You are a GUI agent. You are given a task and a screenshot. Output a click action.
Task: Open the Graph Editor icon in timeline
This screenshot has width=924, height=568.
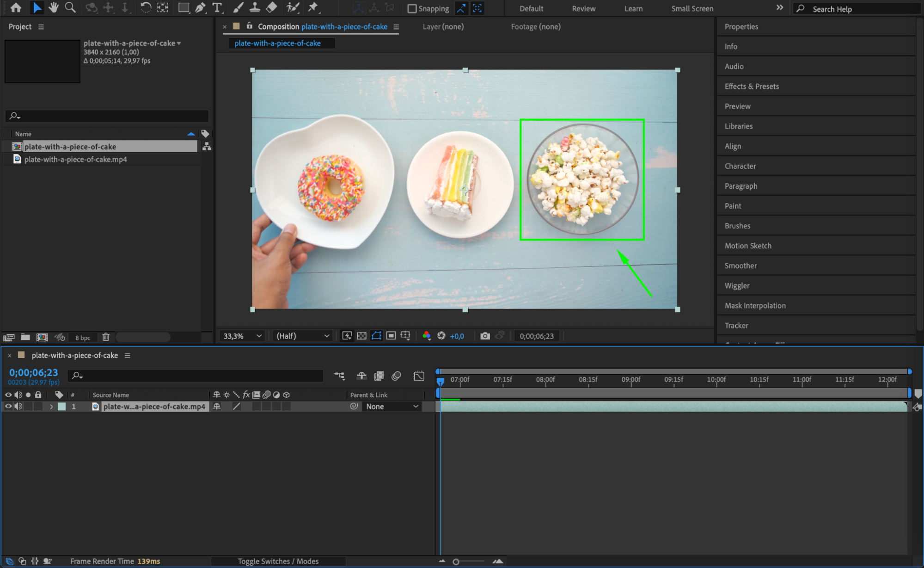click(419, 376)
